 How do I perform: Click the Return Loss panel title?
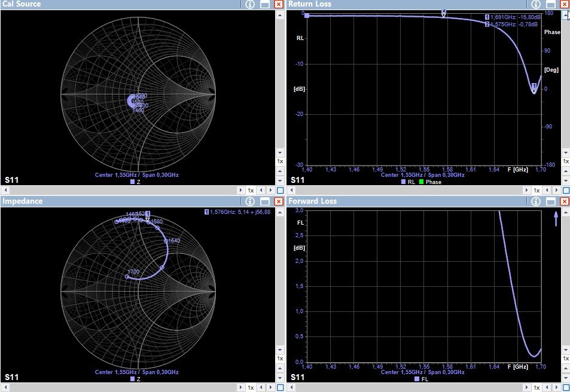[x=310, y=4]
